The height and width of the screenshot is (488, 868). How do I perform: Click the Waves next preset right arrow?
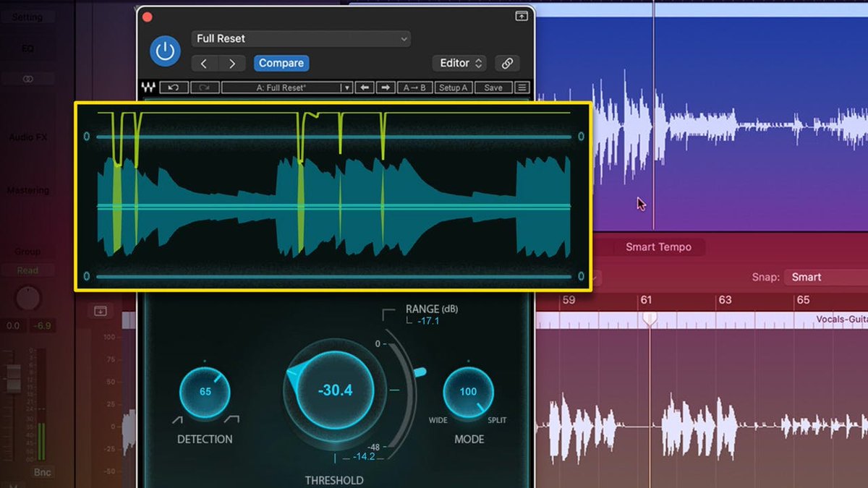tap(386, 87)
